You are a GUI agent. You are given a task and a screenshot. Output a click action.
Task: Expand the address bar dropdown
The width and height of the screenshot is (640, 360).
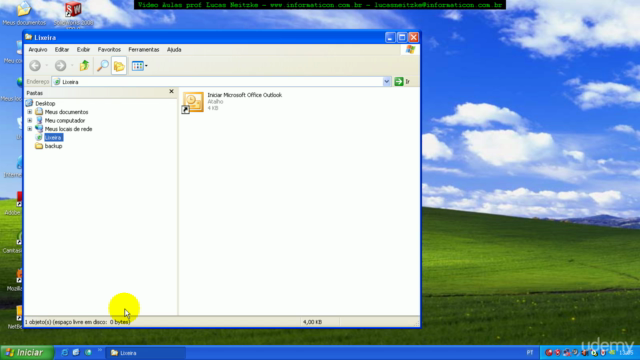386,82
